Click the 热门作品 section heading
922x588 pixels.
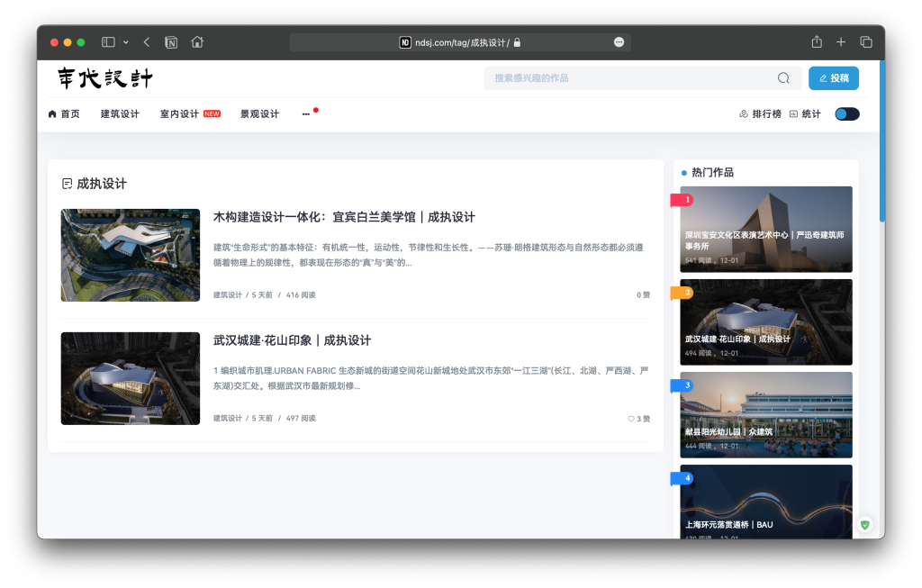tap(713, 172)
